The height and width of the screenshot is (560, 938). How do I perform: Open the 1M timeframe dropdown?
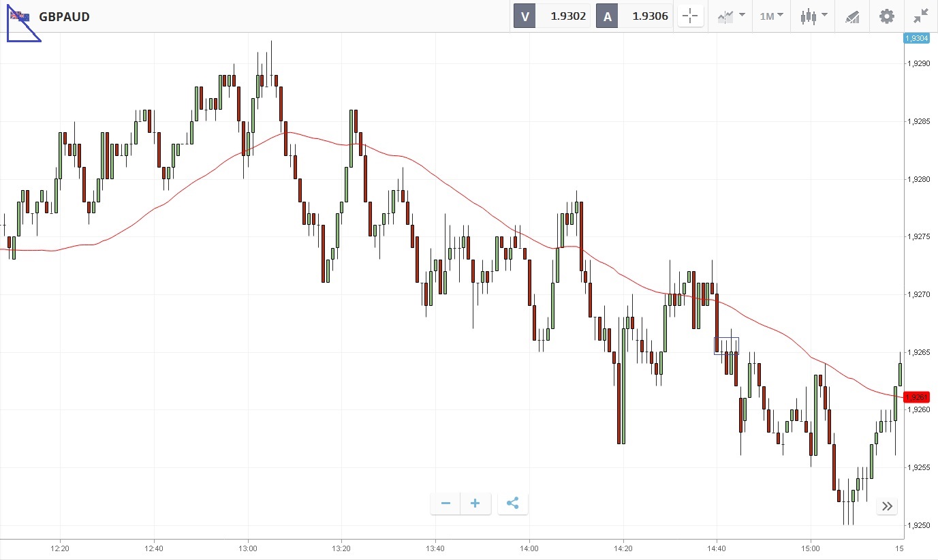click(x=771, y=16)
